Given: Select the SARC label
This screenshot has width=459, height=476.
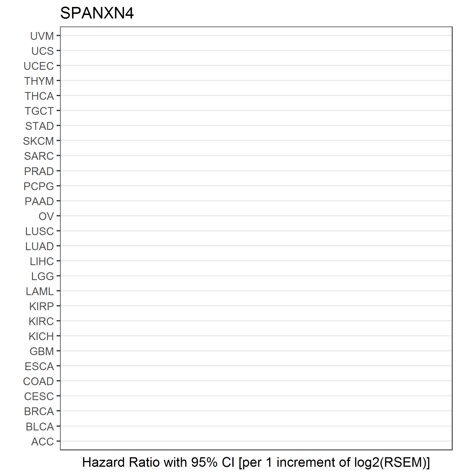Looking at the screenshot, I should point(39,156).
